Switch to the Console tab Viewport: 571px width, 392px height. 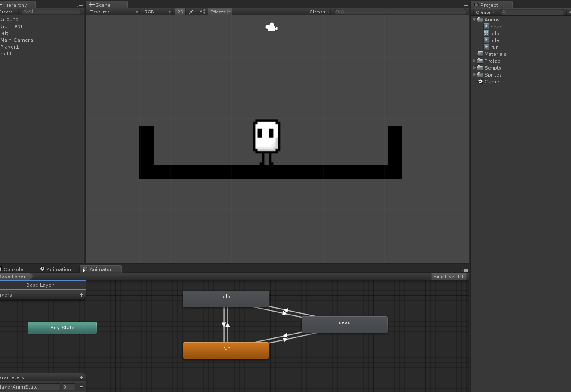pyautogui.click(x=13, y=269)
